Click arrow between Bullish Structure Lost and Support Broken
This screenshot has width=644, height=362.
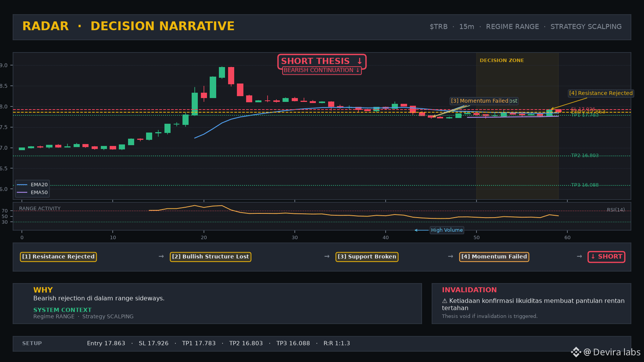(327, 256)
